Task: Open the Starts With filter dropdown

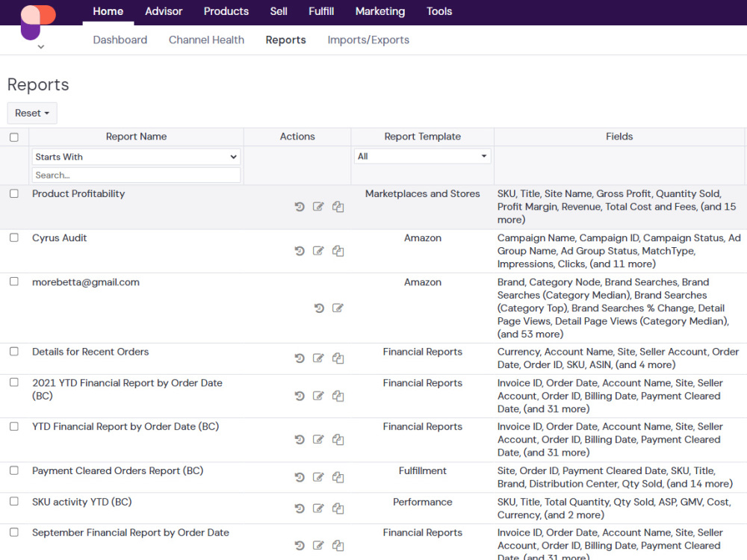Action: coord(136,157)
